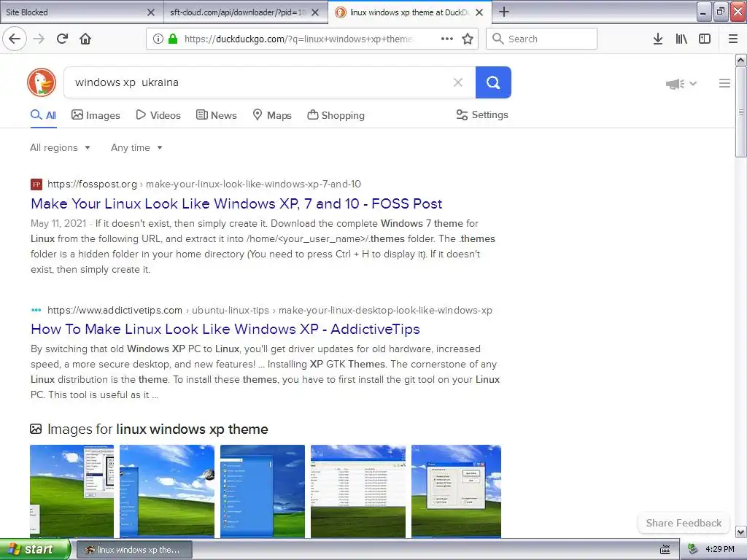Switch to News results
Screen dimensions: 747x560
[216, 115]
